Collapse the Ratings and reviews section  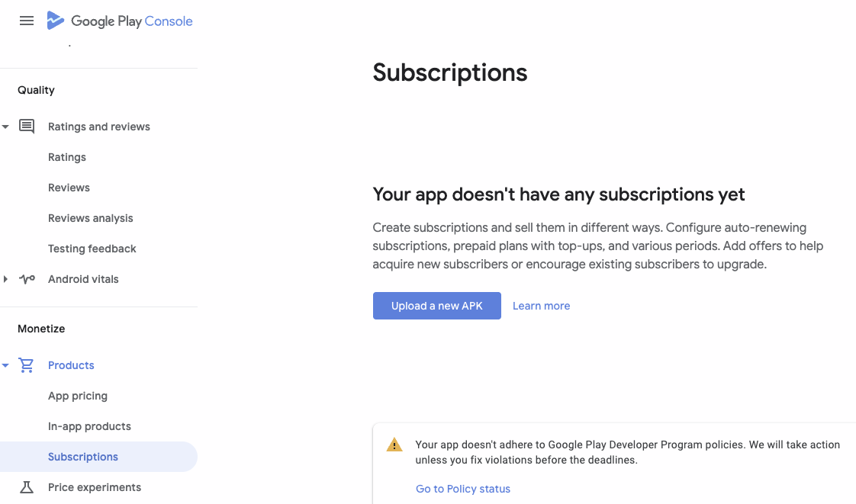pos(5,127)
